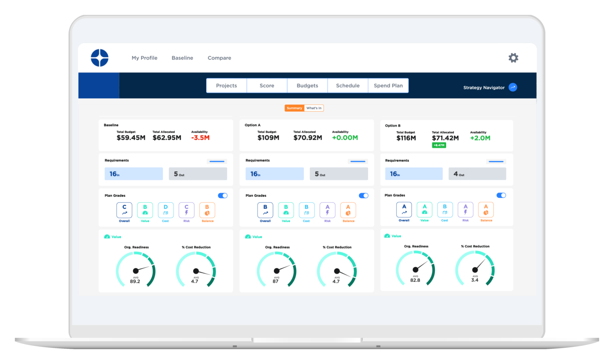
Task: Select Baseline Overall grade C icon
Action: (x=124, y=210)
